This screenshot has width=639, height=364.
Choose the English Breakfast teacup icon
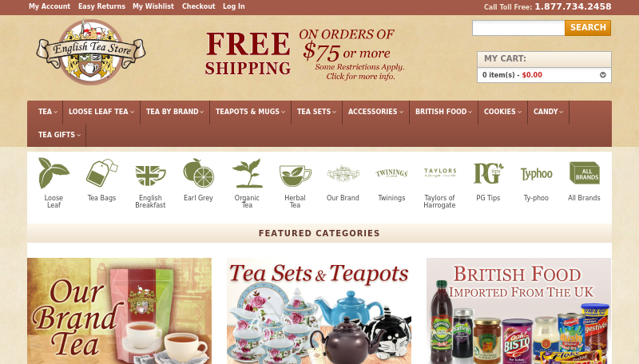150,175
